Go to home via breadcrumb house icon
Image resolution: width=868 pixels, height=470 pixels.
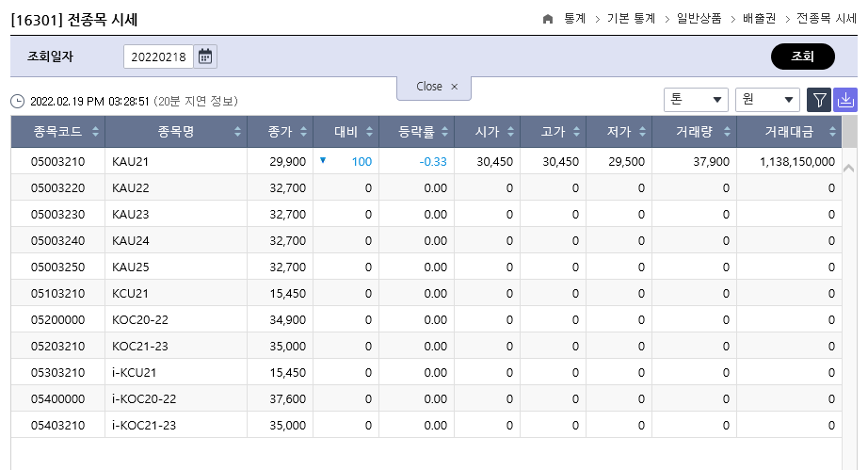[x=548, y=19]
